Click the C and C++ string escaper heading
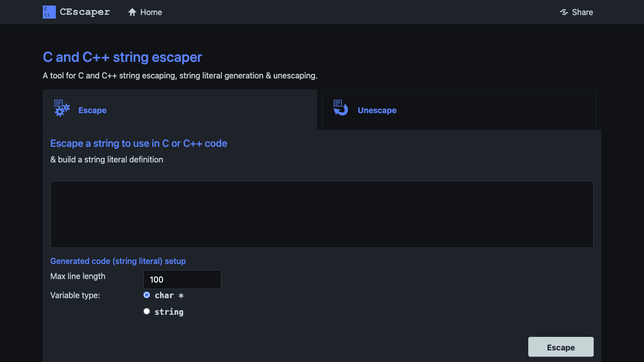644x362 pixels. tap(122, 57)
